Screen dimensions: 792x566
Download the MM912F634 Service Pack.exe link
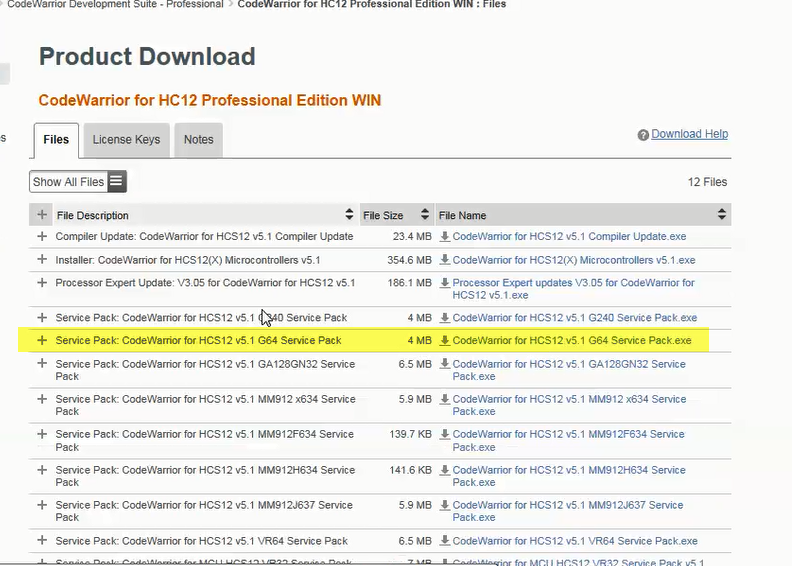(568, 441)
